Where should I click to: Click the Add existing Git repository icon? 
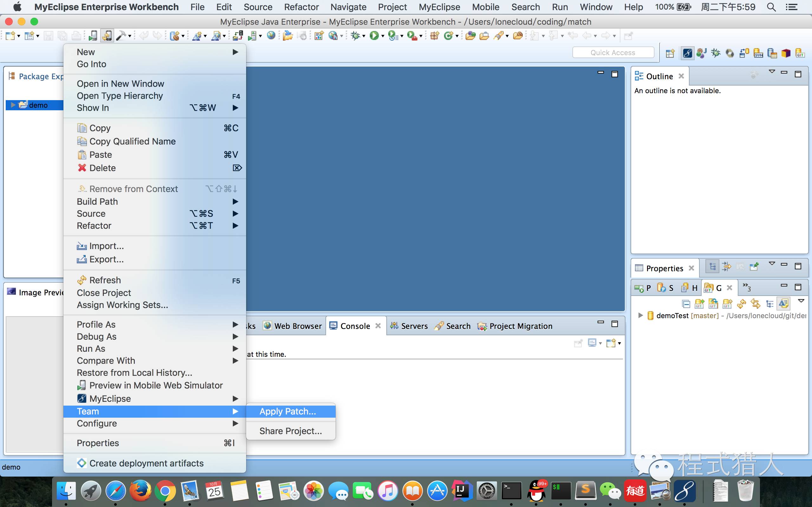699,304
